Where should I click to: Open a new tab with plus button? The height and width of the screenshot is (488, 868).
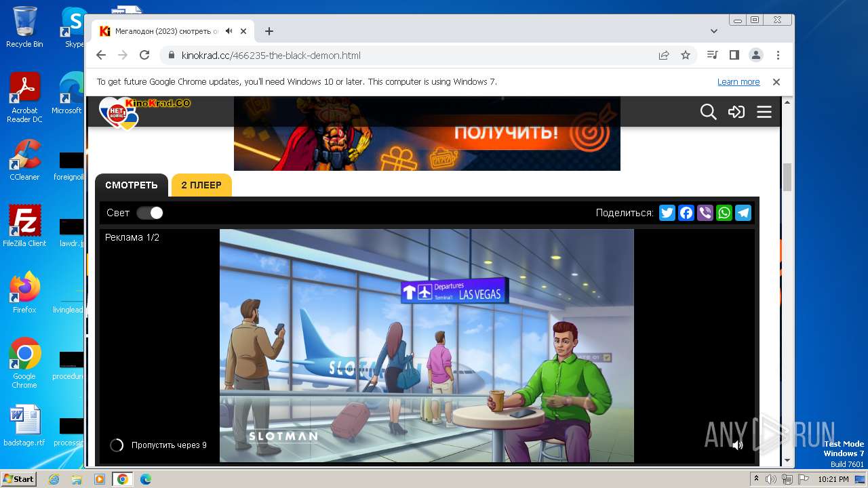269,31
